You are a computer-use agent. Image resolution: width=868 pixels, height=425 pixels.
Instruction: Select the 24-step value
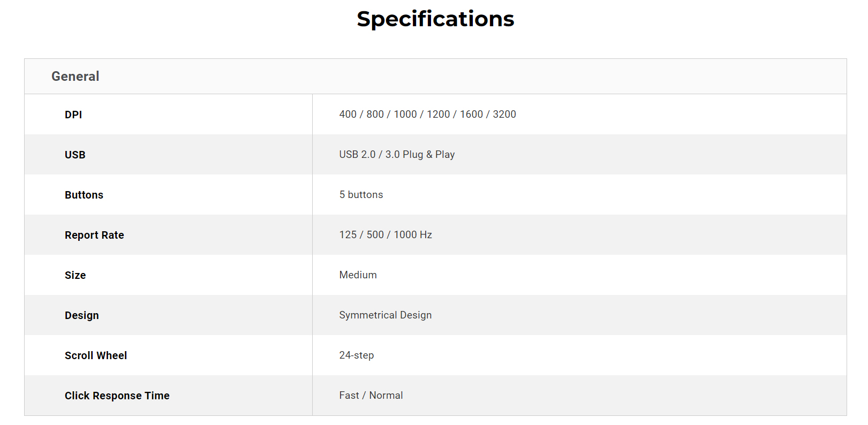tap(357, 355)
